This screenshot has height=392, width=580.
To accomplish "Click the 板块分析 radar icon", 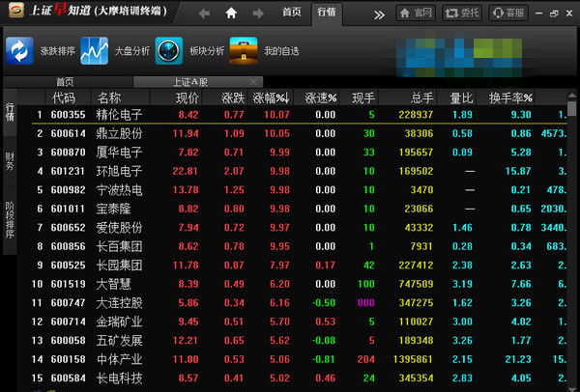I will coord(168,50).
